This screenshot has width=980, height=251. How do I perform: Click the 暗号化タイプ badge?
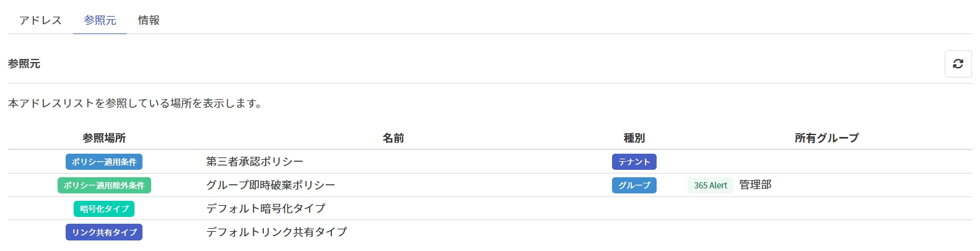coord(104,209)
